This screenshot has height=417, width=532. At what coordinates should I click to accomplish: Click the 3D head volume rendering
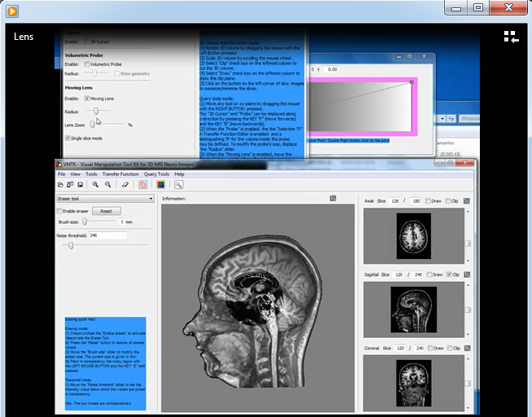(x=253, y=311)
